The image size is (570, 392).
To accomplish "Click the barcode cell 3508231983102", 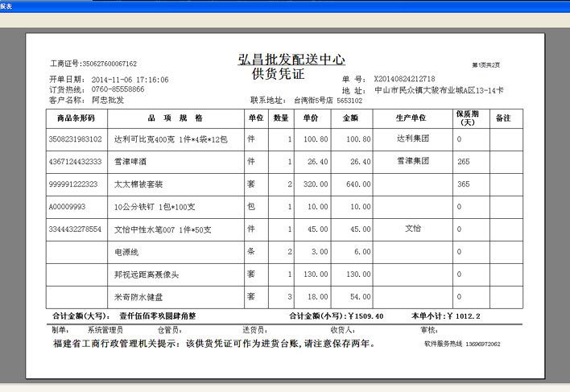I will [x=75, y=139].
